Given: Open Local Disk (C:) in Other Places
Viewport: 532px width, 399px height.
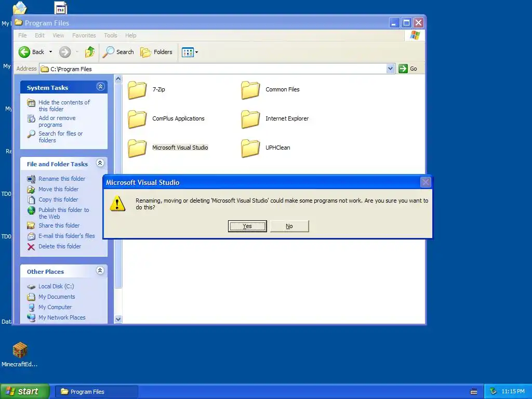Looking at the screenshot, I should pyautogui.click(x=56, y=286).
